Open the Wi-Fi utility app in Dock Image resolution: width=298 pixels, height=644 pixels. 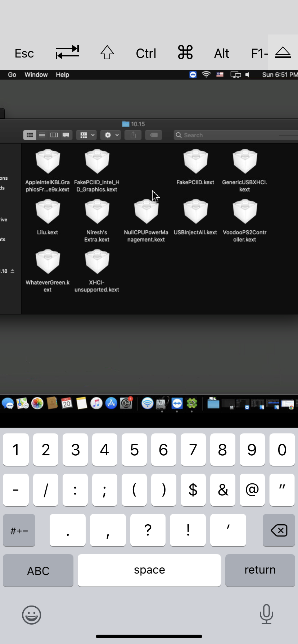[147, 404]
